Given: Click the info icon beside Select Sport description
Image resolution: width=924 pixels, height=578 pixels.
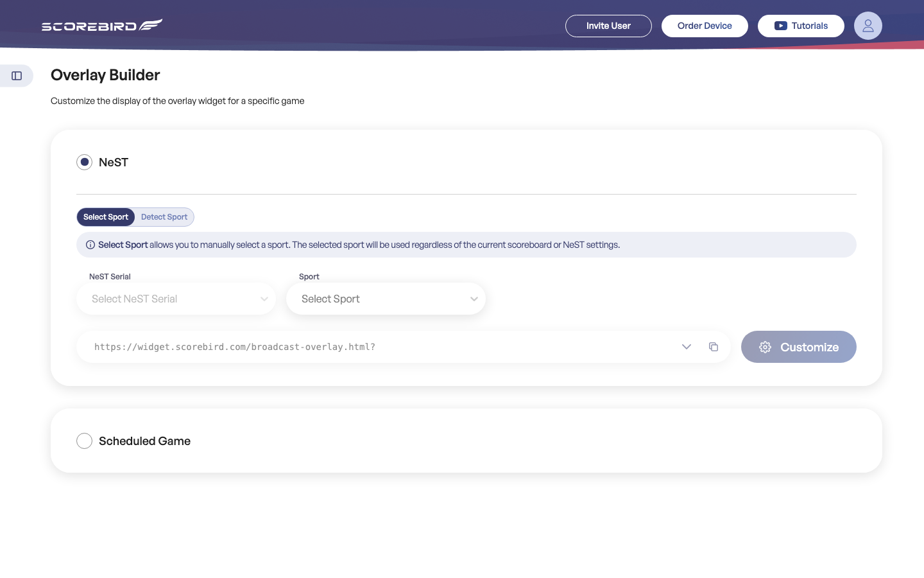Looking at the screenshot, I should pyautogui.click(x=90, y=245).
